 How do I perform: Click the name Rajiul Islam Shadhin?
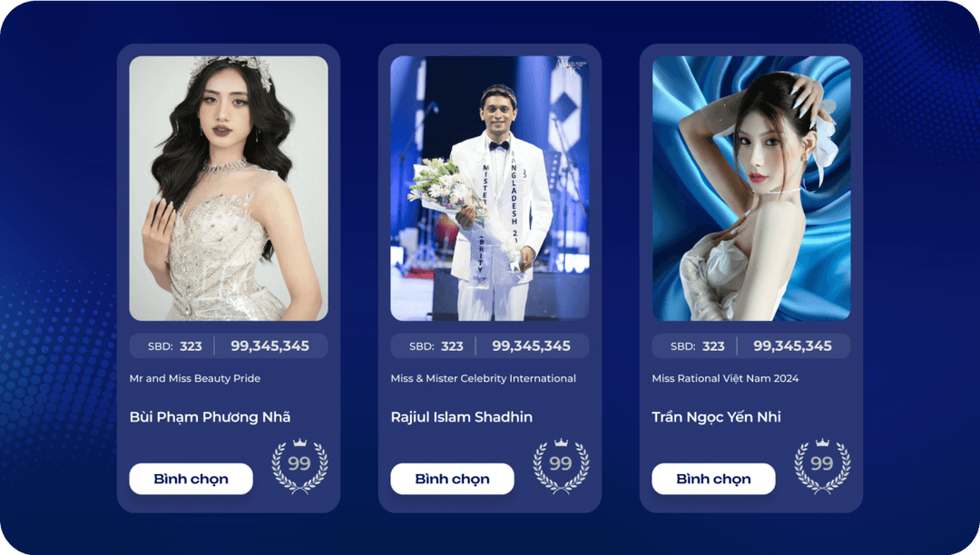(462, 417)
